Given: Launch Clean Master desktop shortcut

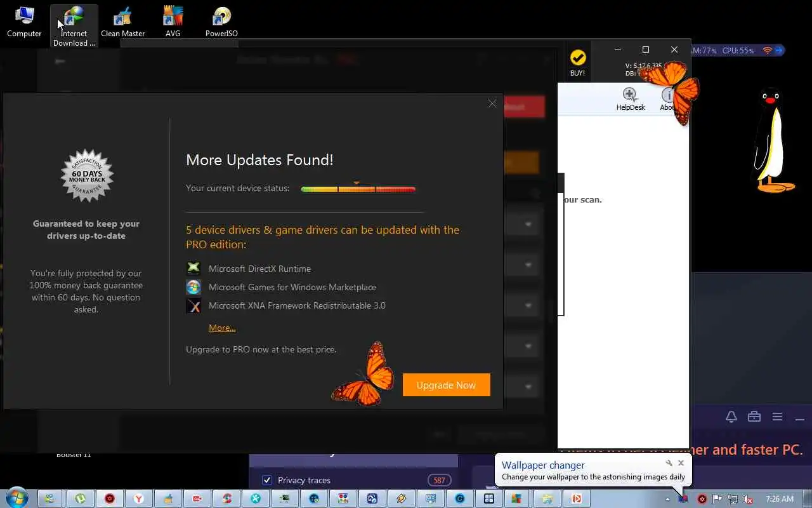Looking at the screenshot, I should [123, 22].
